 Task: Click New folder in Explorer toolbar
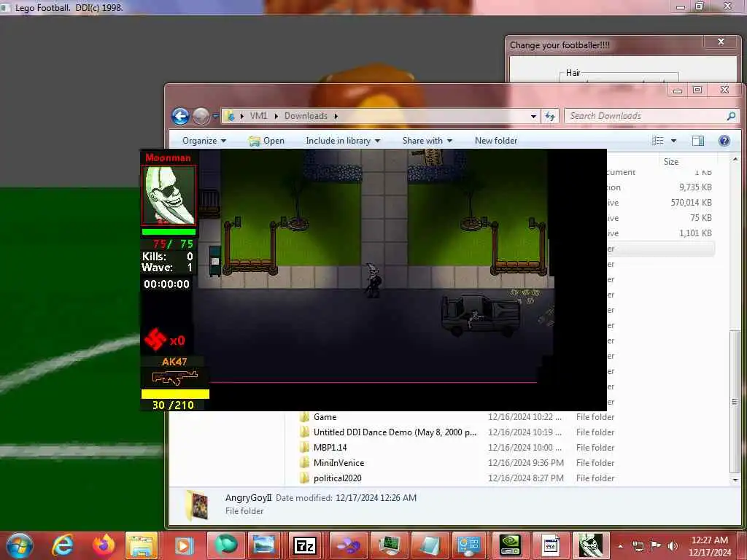(x=496, y=141)
